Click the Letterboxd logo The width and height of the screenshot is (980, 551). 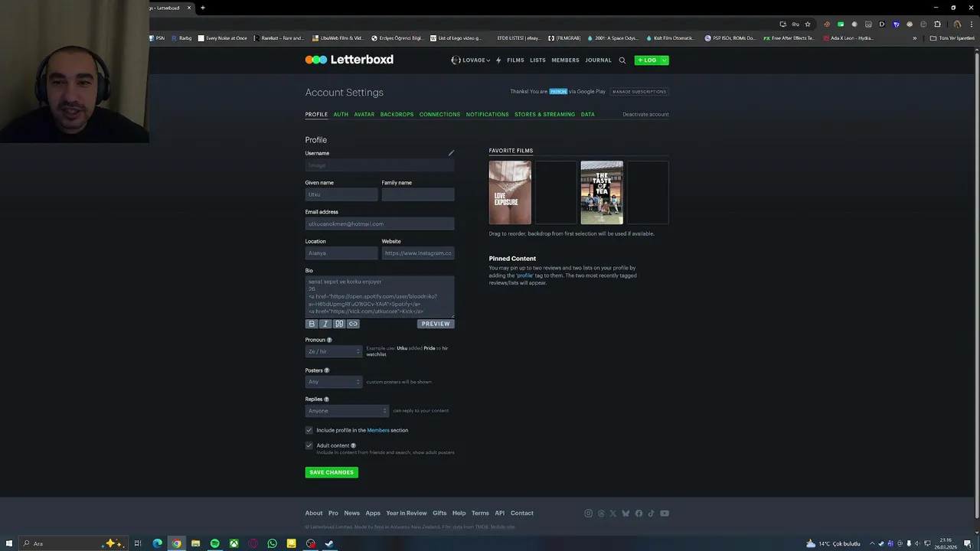pyautogui.click(x=349, y=60)
